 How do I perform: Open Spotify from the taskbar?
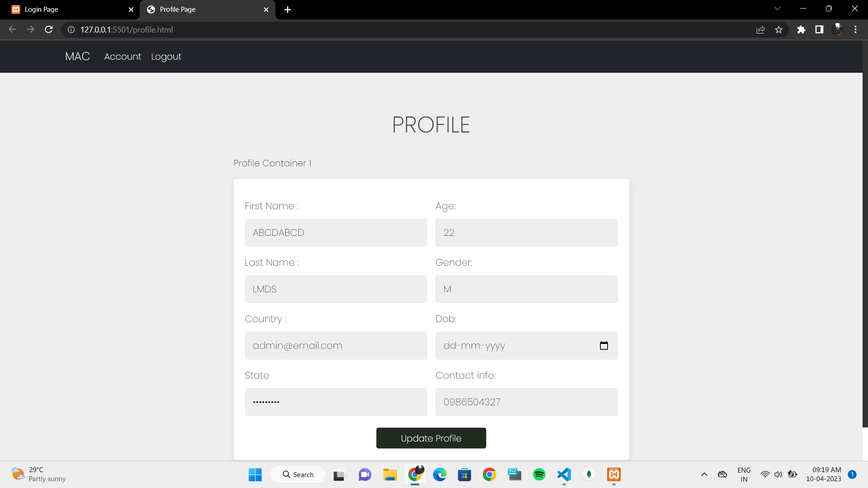click(x=539, y=474)
